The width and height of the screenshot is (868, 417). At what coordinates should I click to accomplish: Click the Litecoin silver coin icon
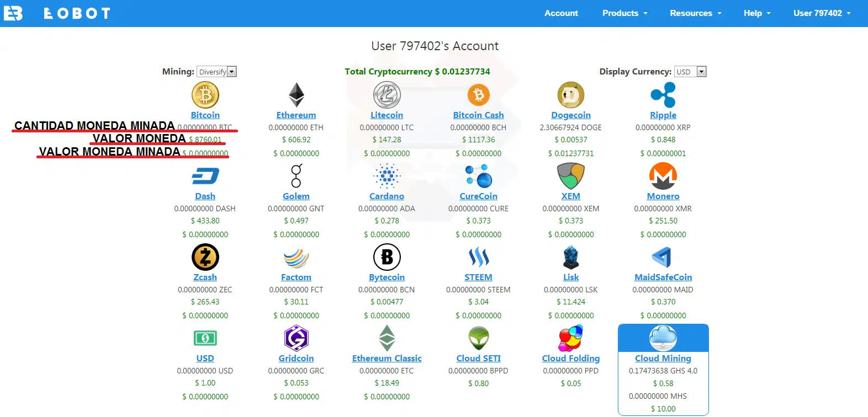(387, 95)
